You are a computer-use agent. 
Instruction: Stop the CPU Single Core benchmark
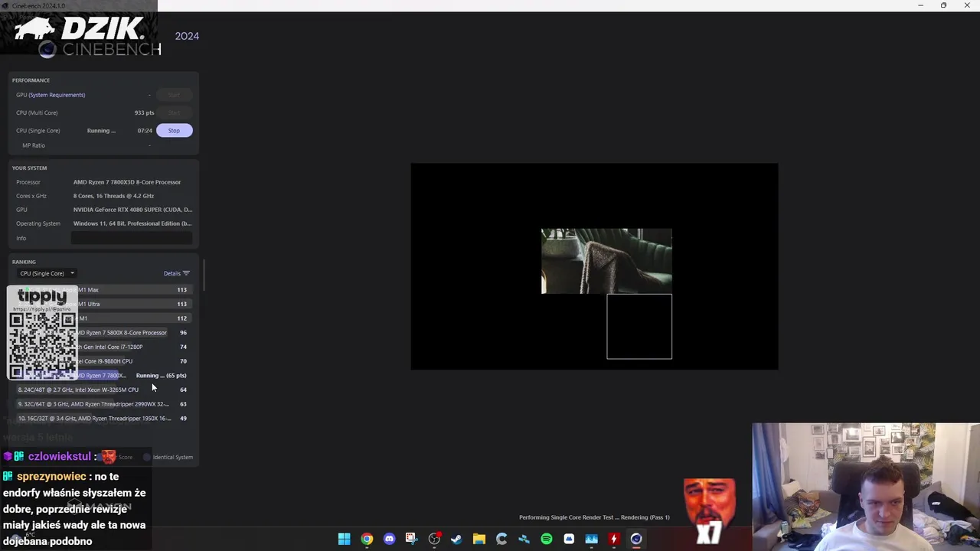(174, 131)
